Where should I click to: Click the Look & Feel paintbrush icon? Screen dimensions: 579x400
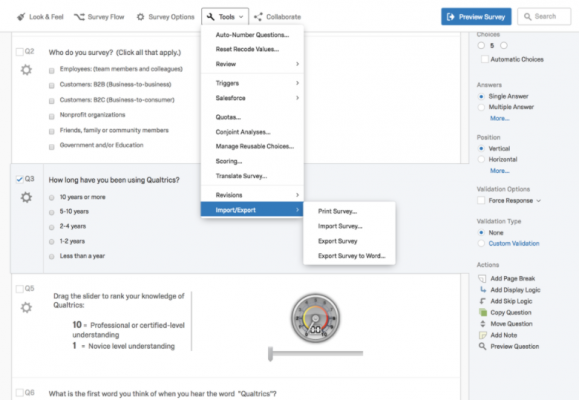21,17
